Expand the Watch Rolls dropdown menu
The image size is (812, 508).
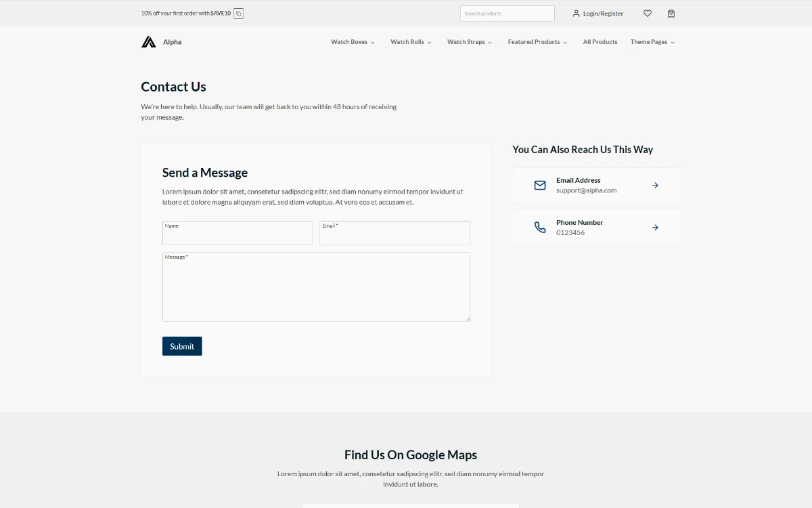411,42
